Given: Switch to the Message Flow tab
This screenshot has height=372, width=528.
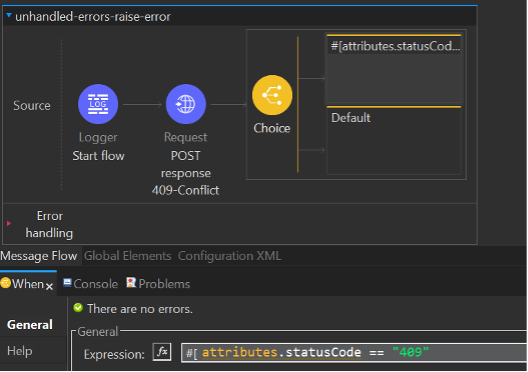Looking at the screenshot, I should coord(39,256).
